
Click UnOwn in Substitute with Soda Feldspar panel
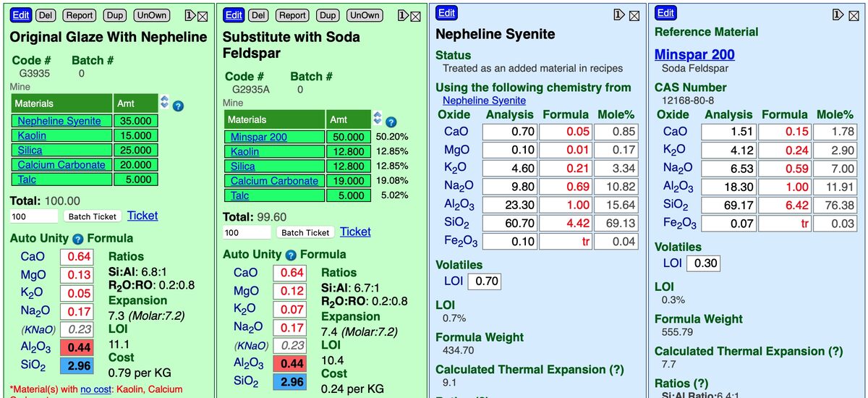pyautogui.click(x=365, y=14)
